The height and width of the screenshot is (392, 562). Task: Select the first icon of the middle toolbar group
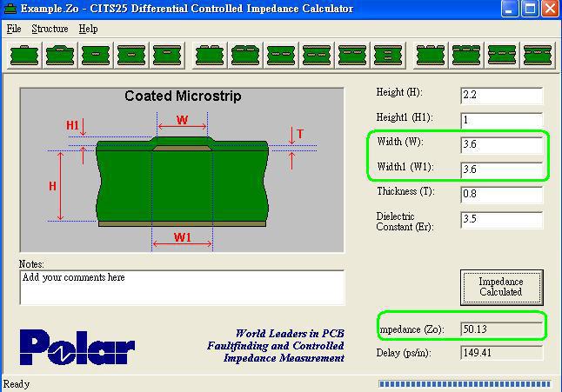210,56
